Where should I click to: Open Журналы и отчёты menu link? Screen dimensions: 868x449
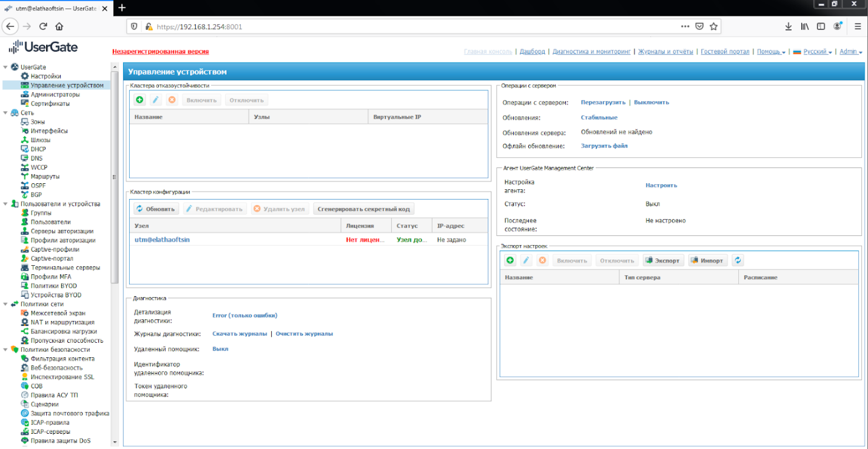pos(665,52)
